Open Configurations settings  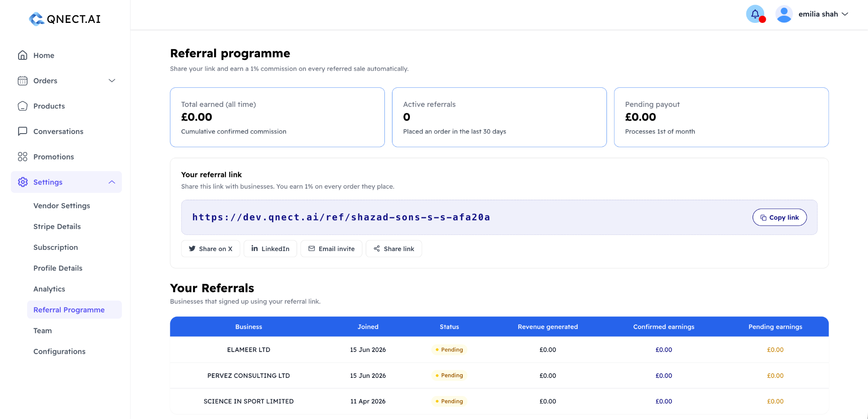pos(59,351)
